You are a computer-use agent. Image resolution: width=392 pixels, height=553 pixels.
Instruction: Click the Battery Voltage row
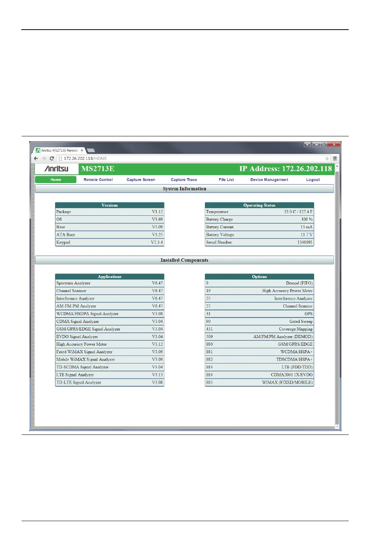coord(259,235)
